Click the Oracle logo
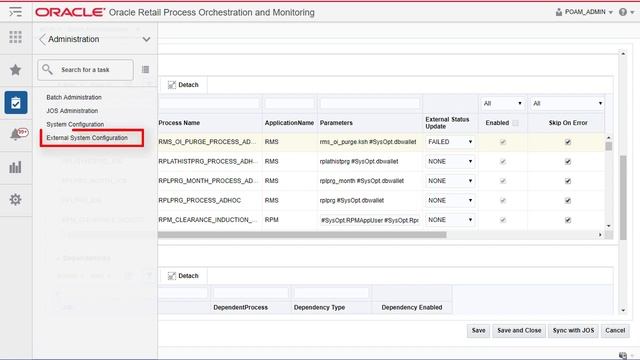Image resolution: width=640 pixels, height=360 pixels. click(x=70, y=13)
